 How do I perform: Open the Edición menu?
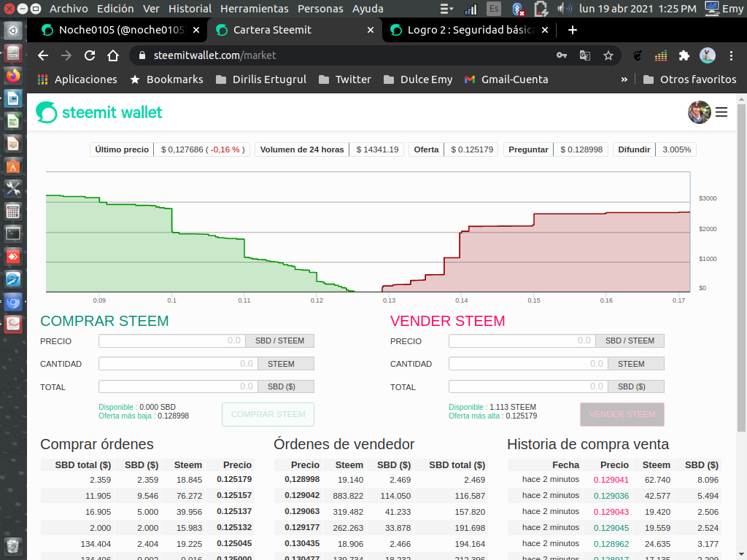115,9
